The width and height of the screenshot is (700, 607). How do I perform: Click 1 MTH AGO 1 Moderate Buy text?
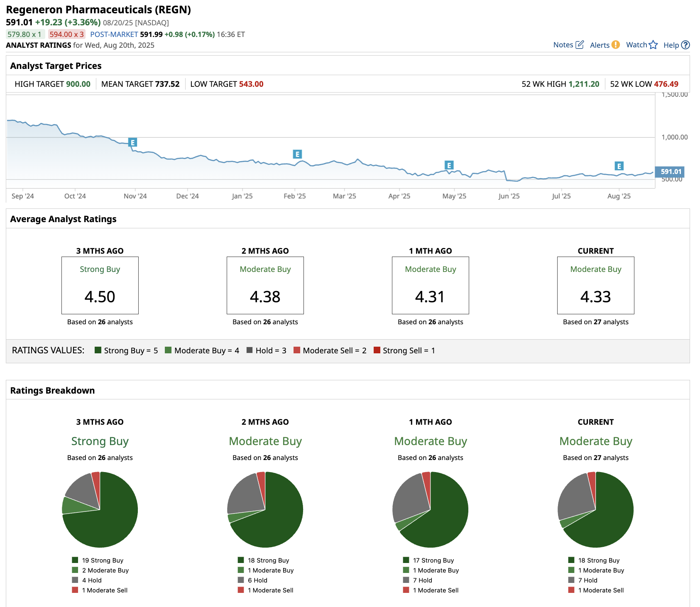coord(436,570)
